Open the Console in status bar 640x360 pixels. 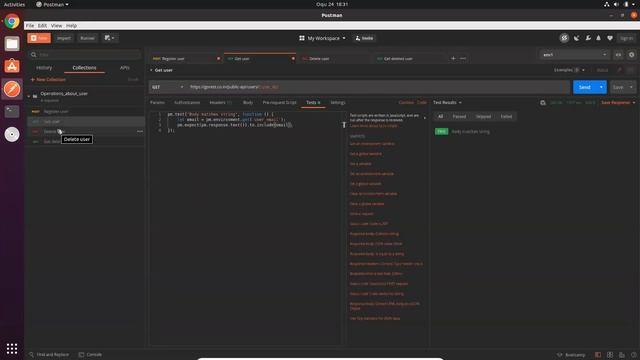click(x=90, y=355)
